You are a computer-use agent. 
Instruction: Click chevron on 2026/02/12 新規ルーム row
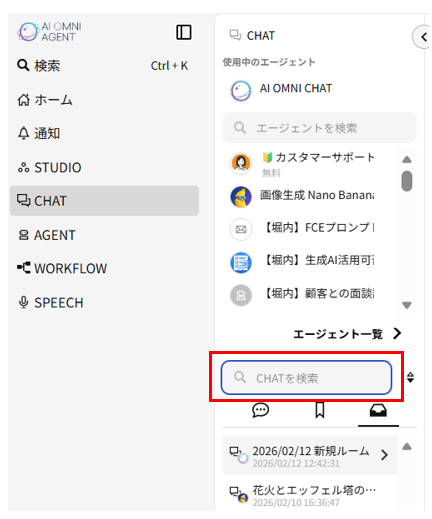coord(384,455)
